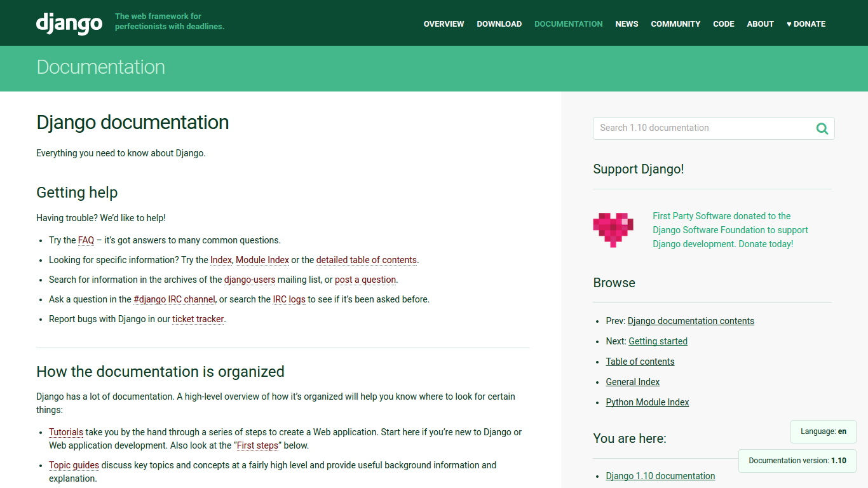Go to Prev: Django documentation contents
Viewport: 868px width, 488px height.
[x=691, y=321]
